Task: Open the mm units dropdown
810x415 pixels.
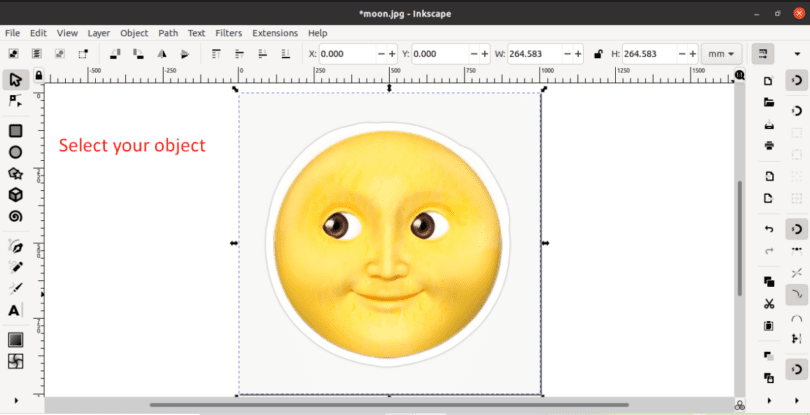Action: click(x=722, y=54)
